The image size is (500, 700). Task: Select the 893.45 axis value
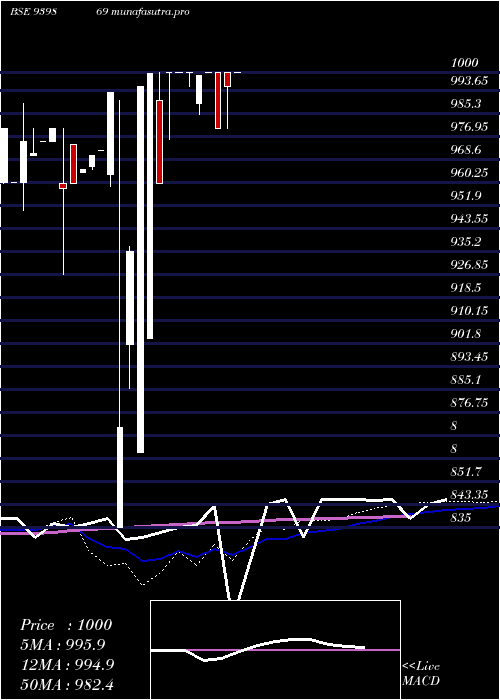[x=469, y=356]
